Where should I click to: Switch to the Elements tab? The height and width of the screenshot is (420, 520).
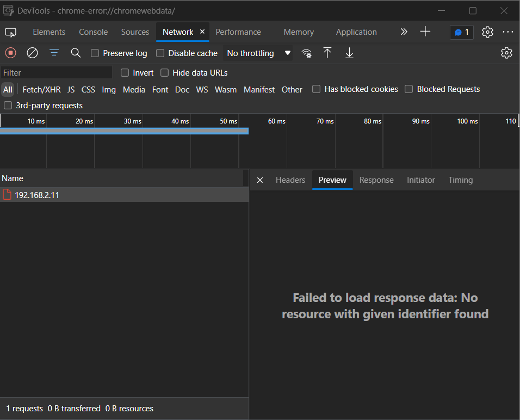(x=49, y=32)
